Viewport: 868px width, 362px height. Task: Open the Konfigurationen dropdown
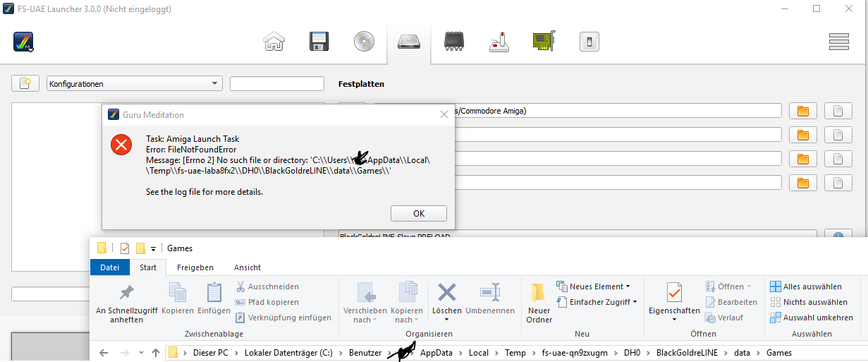pos(134,83)
